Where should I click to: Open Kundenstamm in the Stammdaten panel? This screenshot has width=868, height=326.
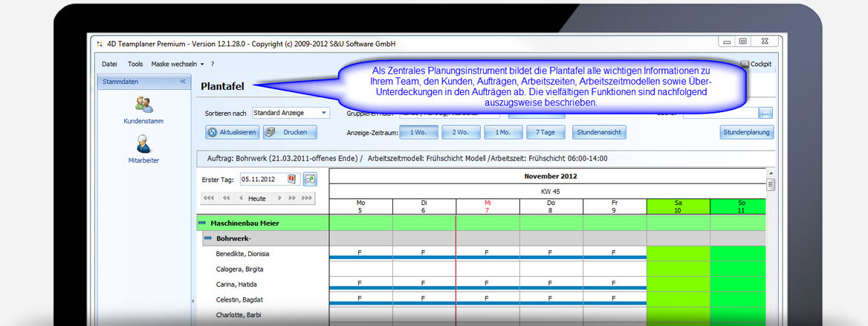[x=143, y=110]
